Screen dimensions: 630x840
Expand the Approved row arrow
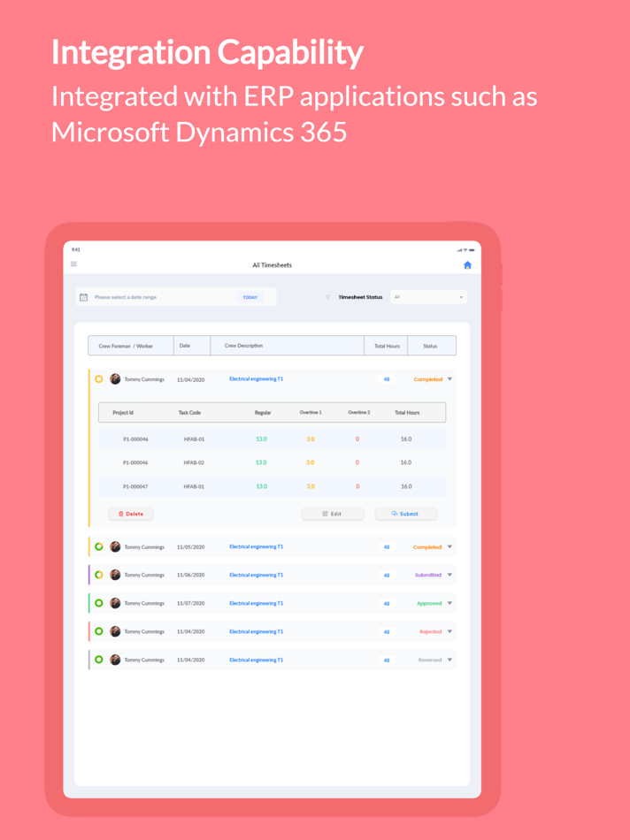click(x=449, y=603)
